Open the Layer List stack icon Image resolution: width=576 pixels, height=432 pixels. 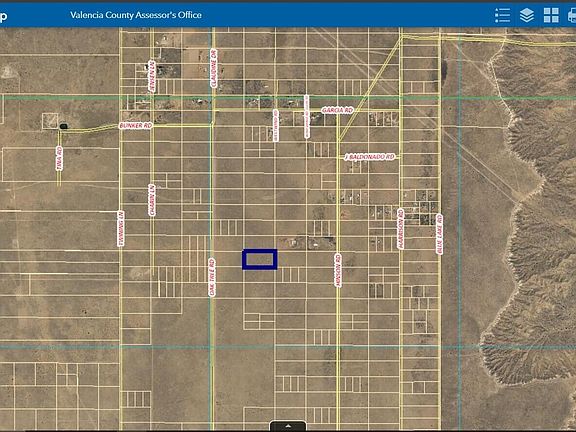(x=527, y=15)
